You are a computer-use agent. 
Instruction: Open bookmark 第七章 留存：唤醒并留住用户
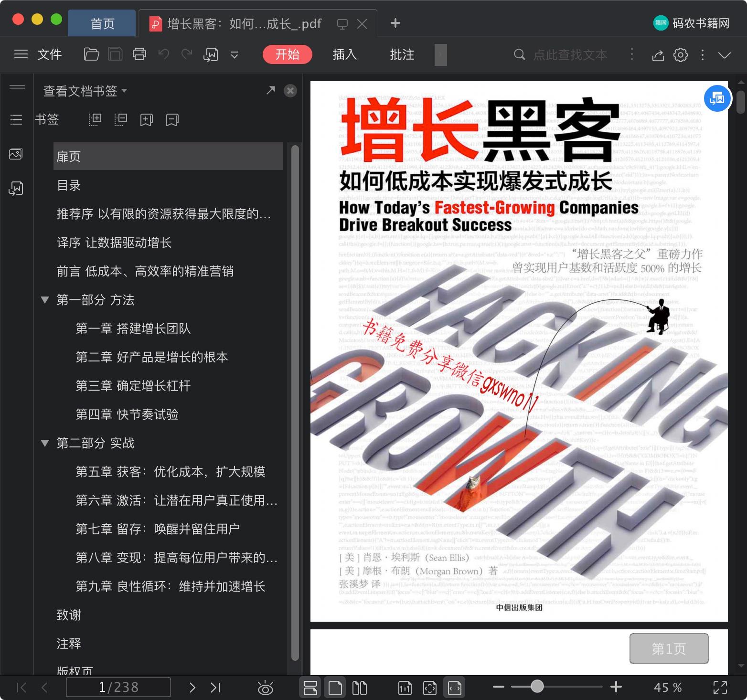click(x=158, y=529)
